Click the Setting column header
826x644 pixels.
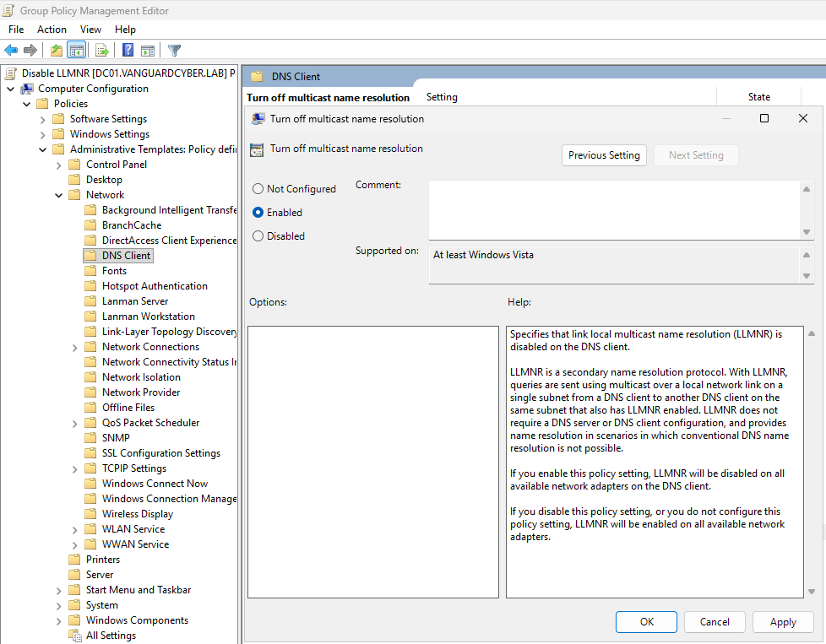(x=442, y=97)
